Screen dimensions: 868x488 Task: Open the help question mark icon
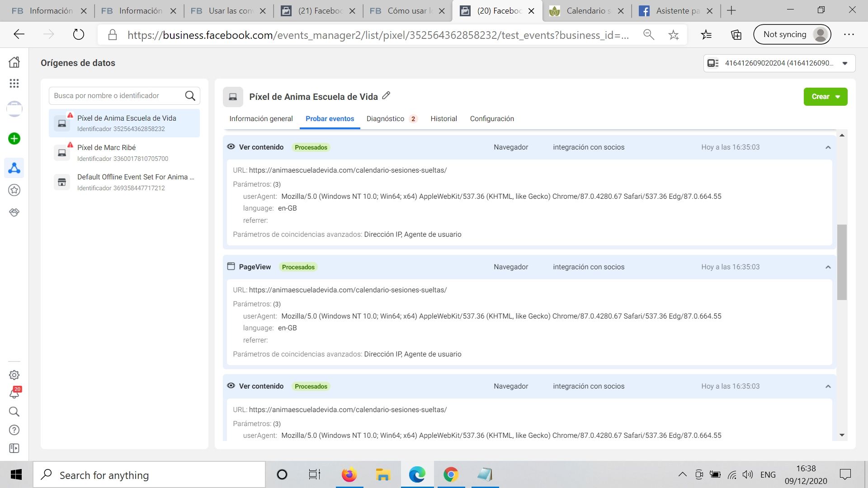[x=14, y=430]
